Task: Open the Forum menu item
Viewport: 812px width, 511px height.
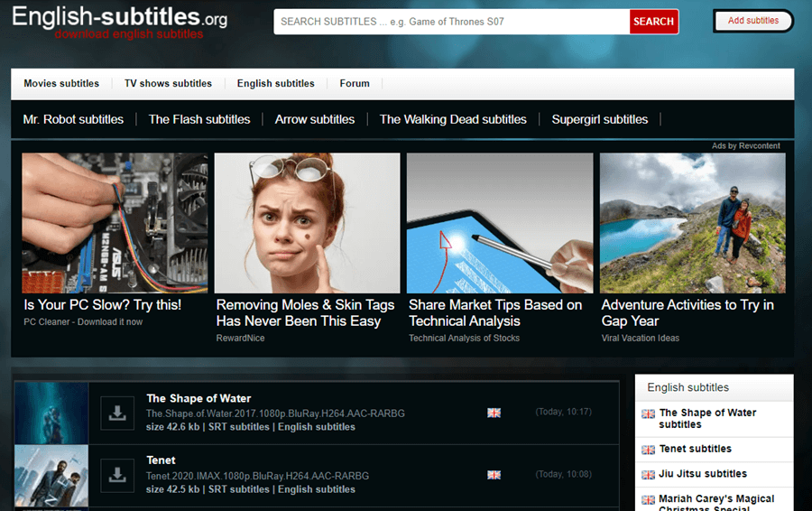Action: click(x=355, y=83)
